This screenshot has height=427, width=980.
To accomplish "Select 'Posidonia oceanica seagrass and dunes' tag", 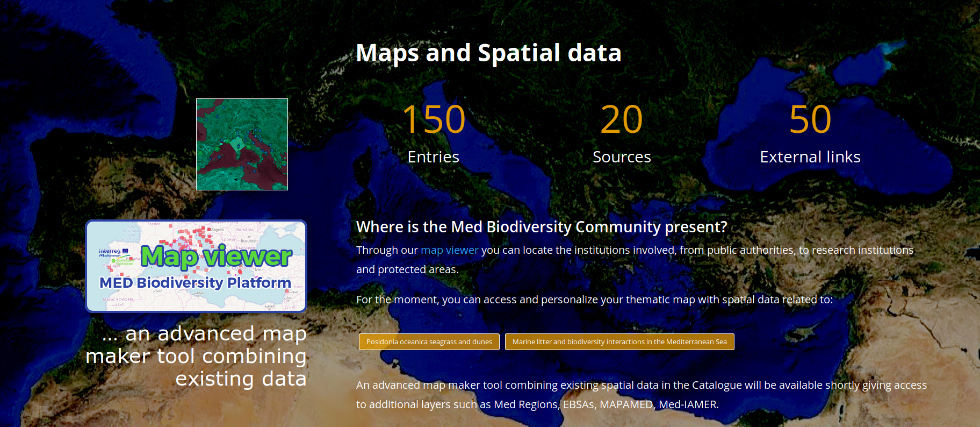I will pyautogui.click(x=429, y=341).
